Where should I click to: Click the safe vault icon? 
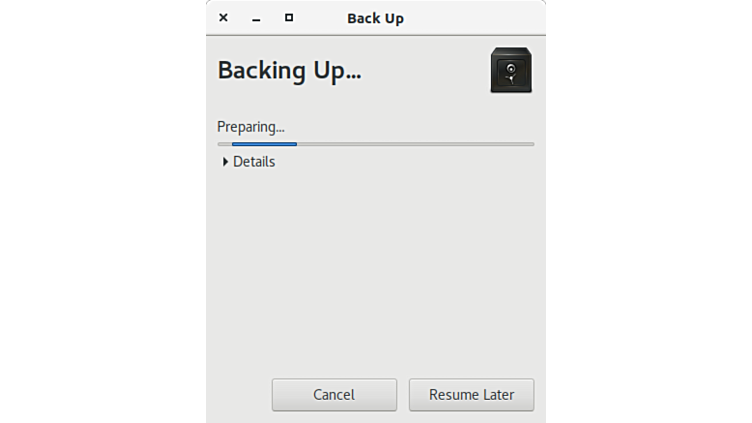tap(510, 71)
